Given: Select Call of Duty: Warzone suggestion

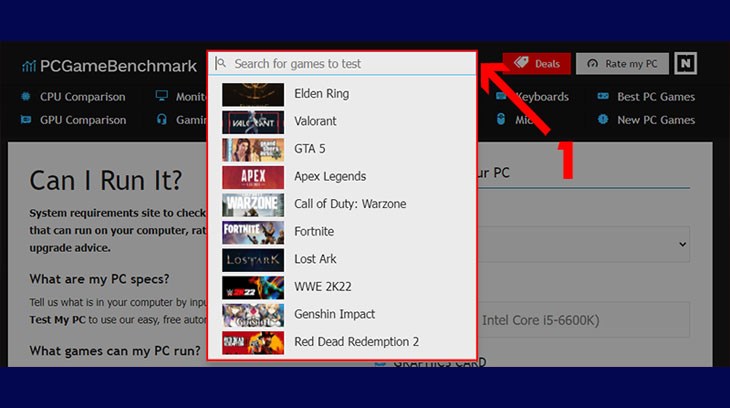Looking at the screenshot, I should [x=348, y=204].
